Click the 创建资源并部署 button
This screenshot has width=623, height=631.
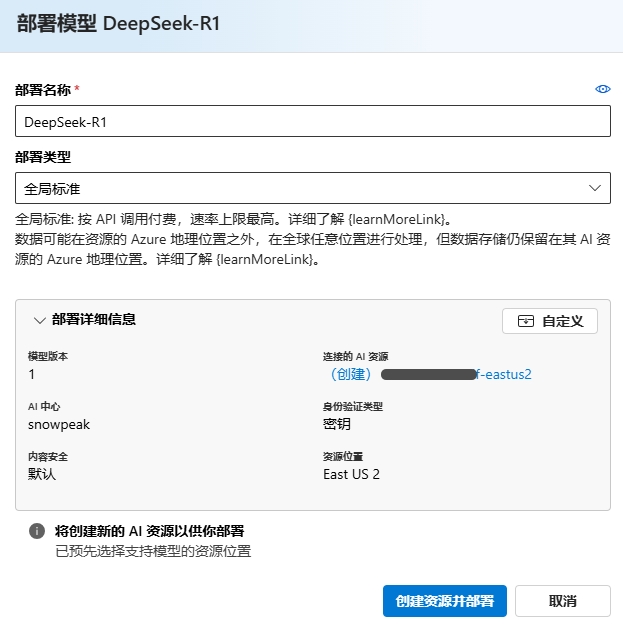pyautogui.click(x=445, y=601)
